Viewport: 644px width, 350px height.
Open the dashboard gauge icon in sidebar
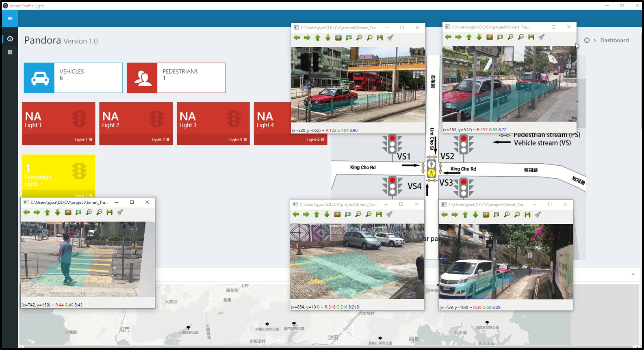click(x=10, y=39)
